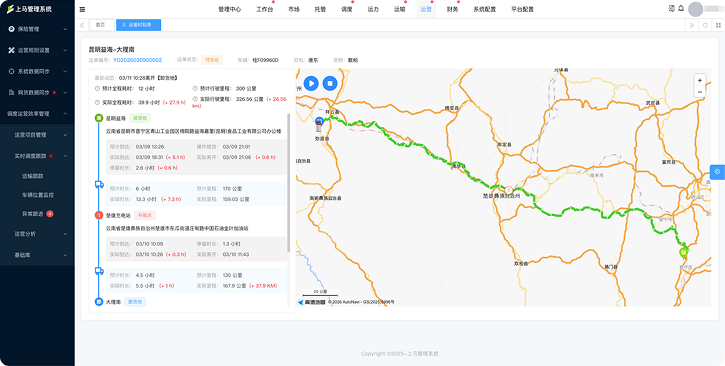Expand the 运营分析 submenu
The image size is (725, 366).
point(37,234)
